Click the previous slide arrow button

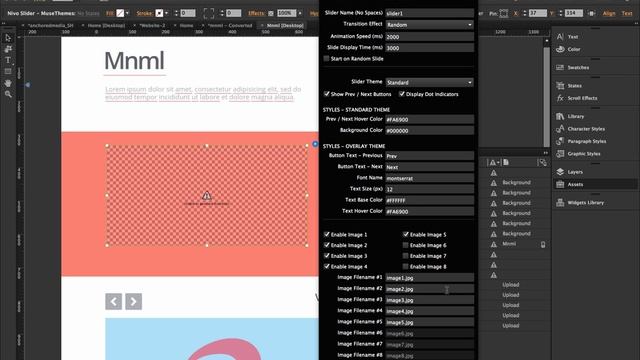point(113,302)
